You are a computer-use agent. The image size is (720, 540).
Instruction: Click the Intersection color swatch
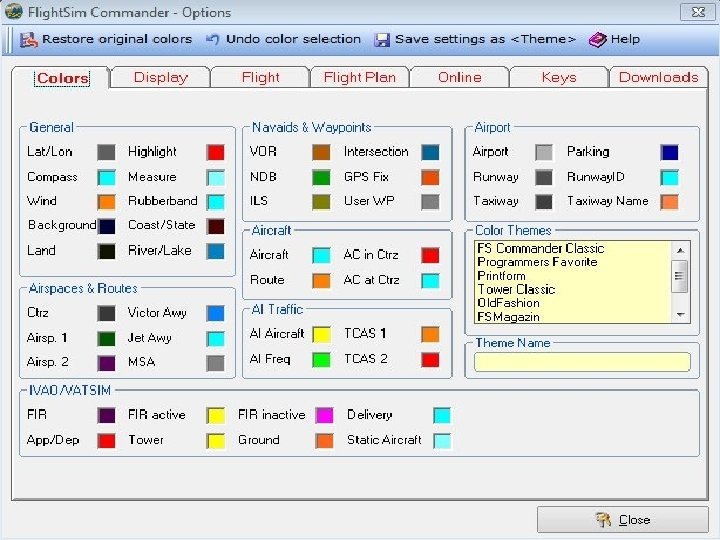coord(430,152)
